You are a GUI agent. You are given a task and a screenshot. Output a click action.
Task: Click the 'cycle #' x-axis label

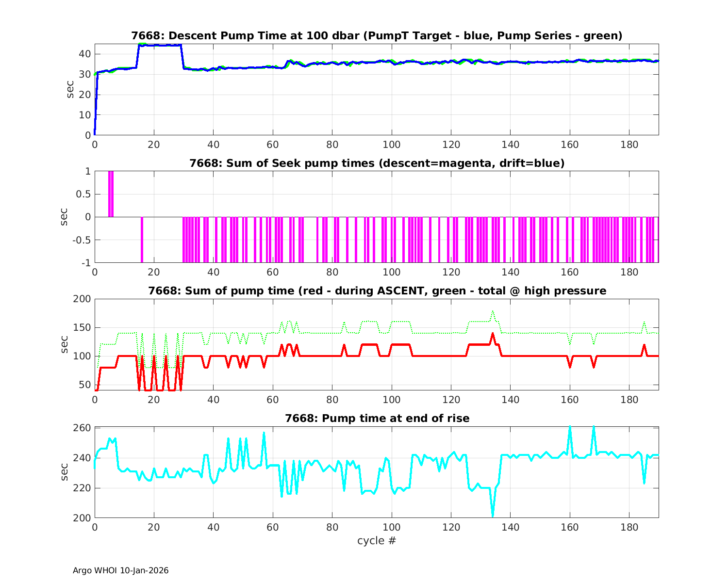tap(377, 540)
